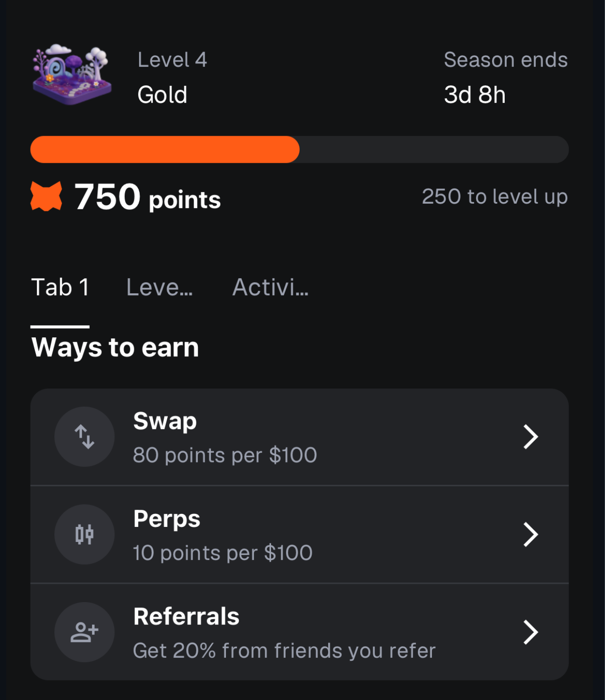This screenshot has height=700, width=605.
Task: Click the orange fox points icon
Action: pos(47,196)
